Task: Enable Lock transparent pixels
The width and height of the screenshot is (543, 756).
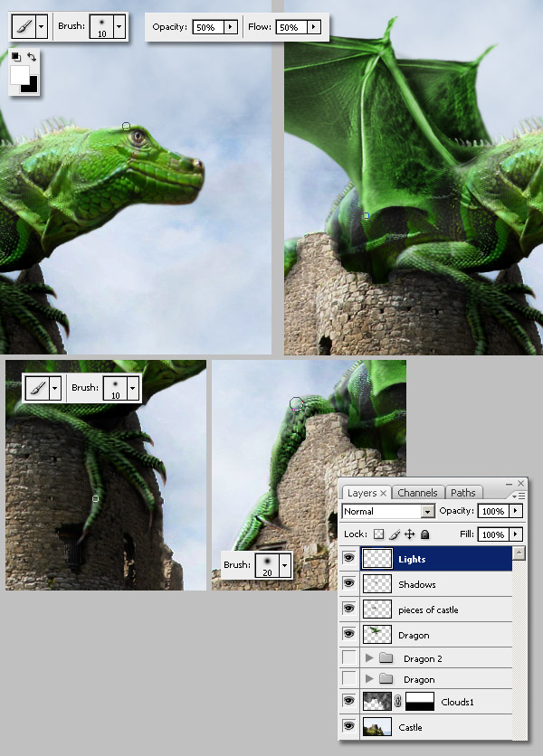Action: [x=379, y=534]
